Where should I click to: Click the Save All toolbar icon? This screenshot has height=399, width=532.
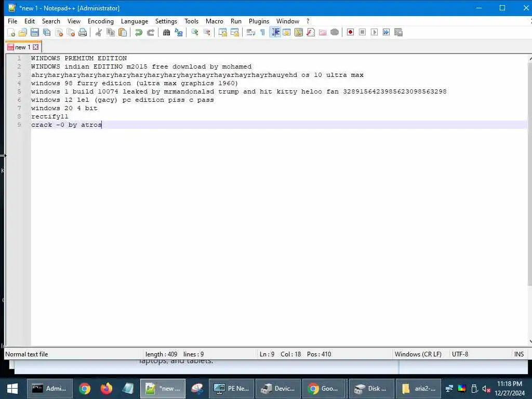click(47, 32)
